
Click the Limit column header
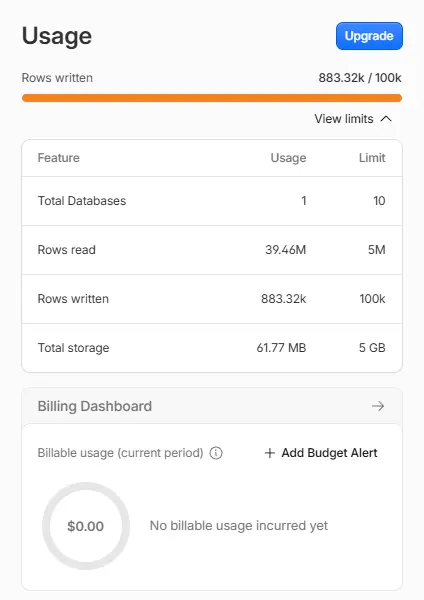pyautogui.click(x=372, y=158)
